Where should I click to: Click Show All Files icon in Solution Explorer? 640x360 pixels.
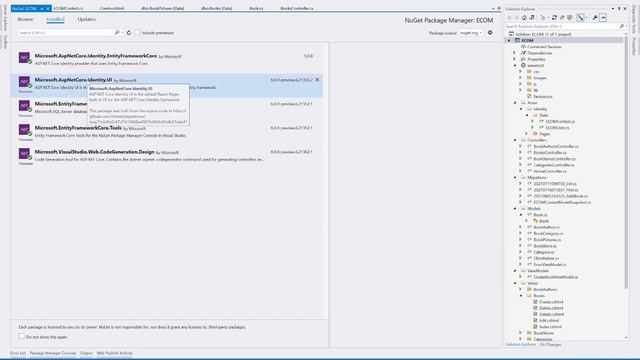[570, 18]
